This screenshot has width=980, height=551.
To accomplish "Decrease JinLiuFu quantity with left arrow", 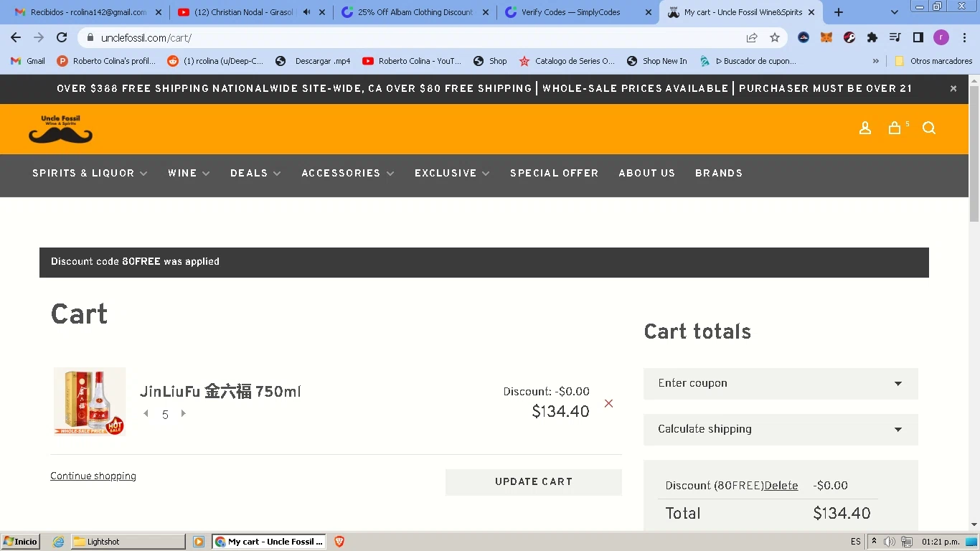I will (x=146, y=413).
